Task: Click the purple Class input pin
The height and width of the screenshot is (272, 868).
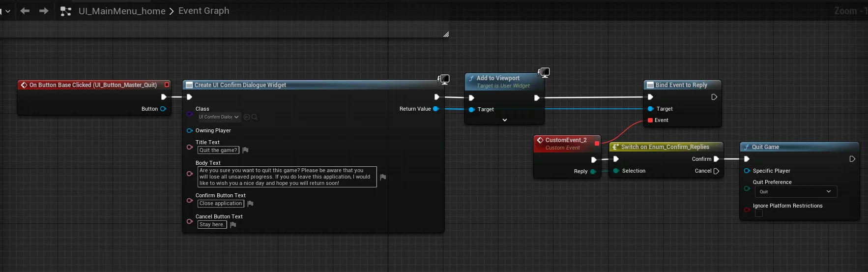Action: click(190, 114)
